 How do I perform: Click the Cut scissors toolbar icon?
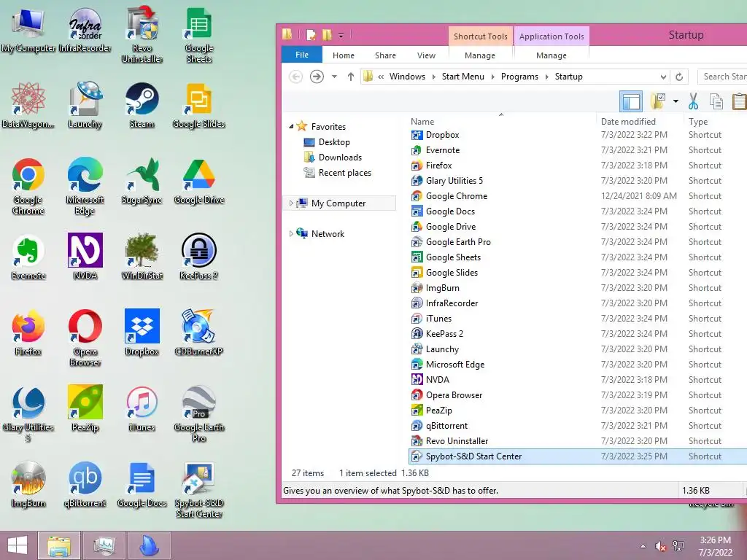(693, 101)
